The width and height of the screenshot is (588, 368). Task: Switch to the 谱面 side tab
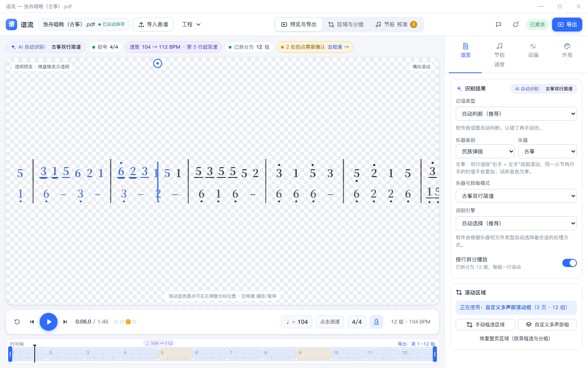click(465, 51)
